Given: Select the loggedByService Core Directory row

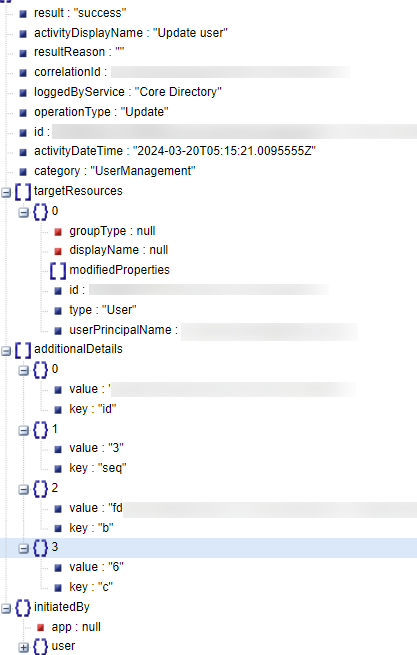Looking at the screenshot, I should (x=127, y=92).
